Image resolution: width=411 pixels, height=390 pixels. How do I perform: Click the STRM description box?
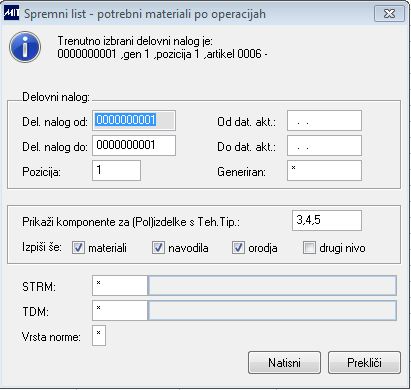point(272,285)
